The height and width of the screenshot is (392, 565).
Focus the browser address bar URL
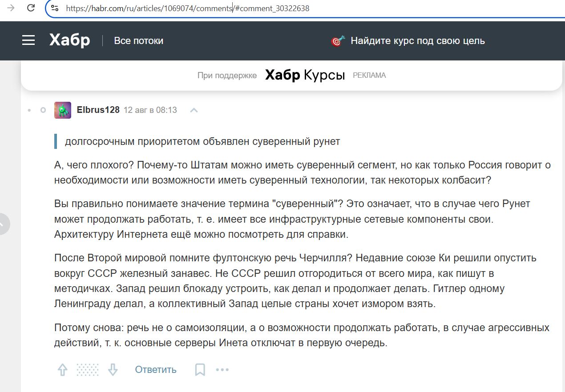click(x=187, y=8)
